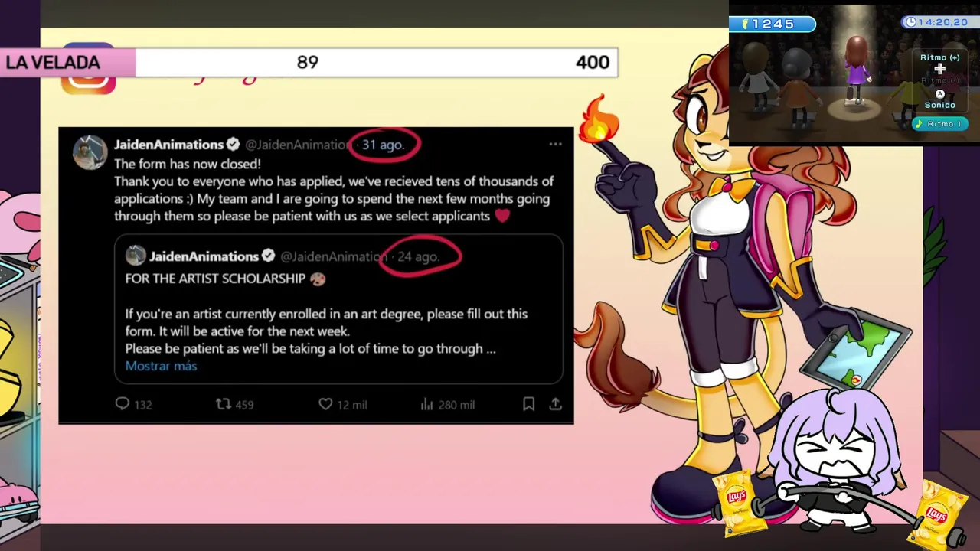Expand quoted tweet with Mostrar más

point(161,366)
